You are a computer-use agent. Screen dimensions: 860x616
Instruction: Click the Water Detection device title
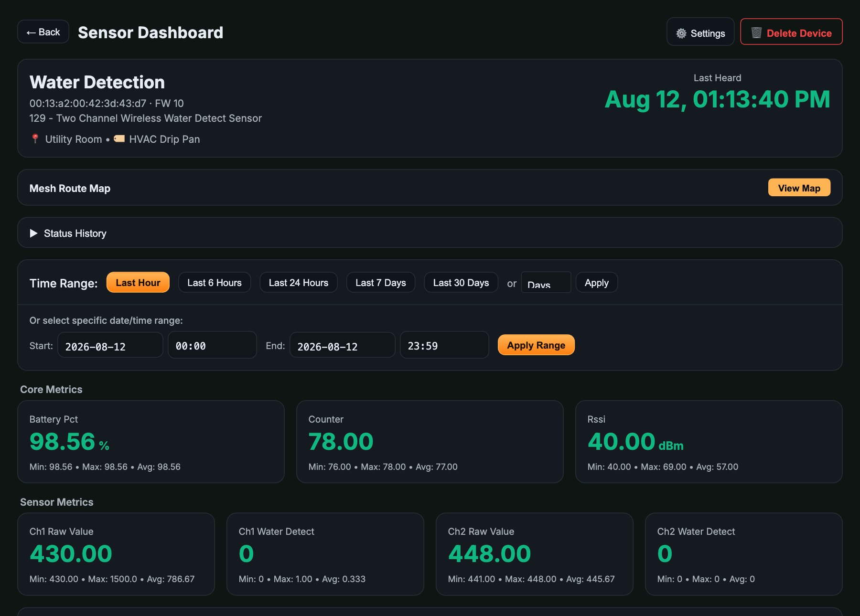[97, 82]
